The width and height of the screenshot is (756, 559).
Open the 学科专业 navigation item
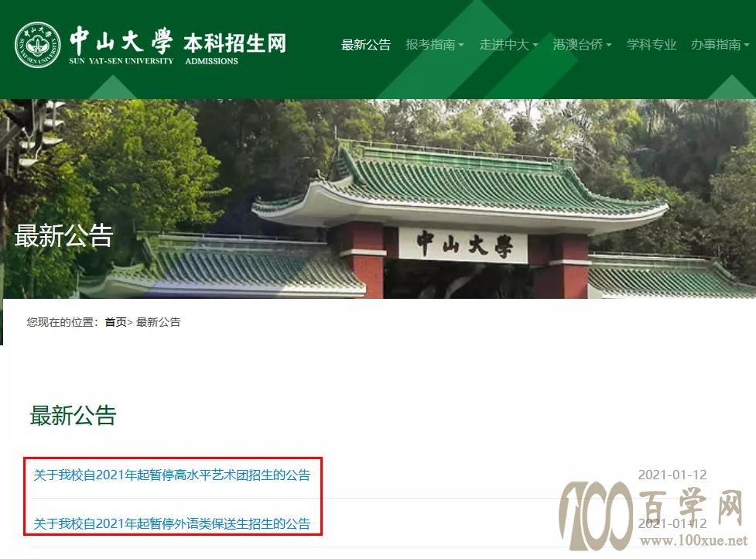[x=652, y=44]
